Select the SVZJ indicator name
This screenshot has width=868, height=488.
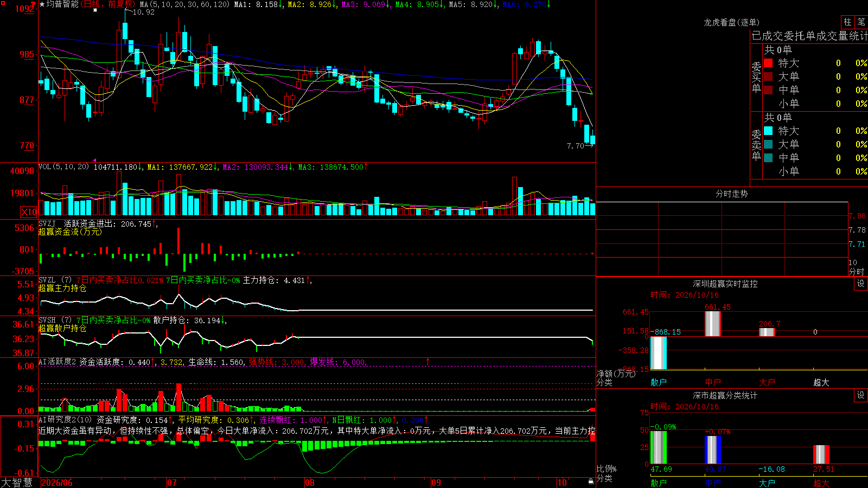point(47,223)
